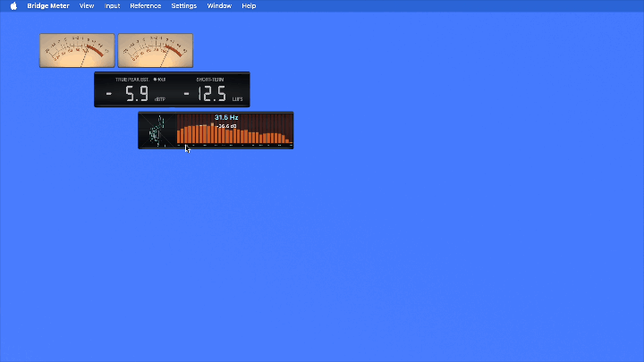Toggle the hold indicator beside True Peak

pyautogui.click(x=159, y=80)
